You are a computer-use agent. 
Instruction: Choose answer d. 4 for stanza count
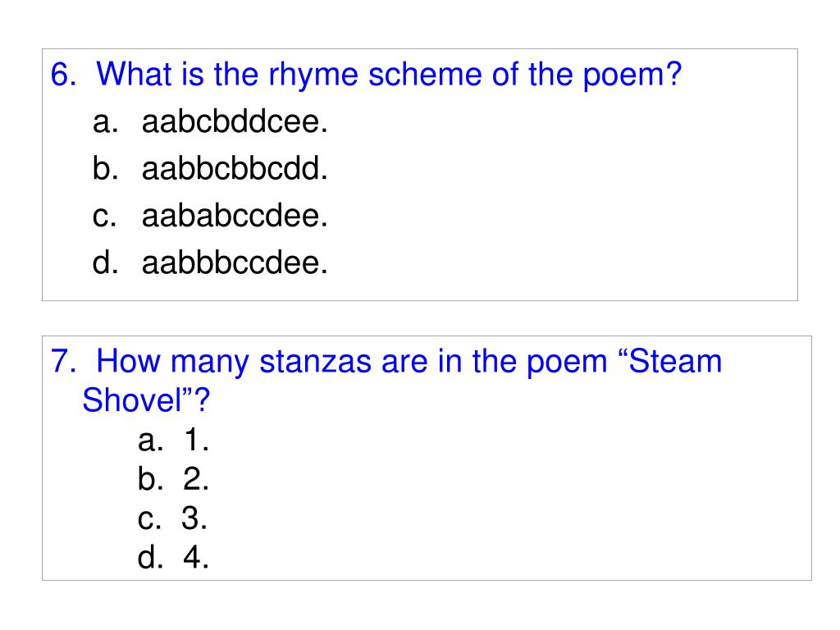click(173, 556)
